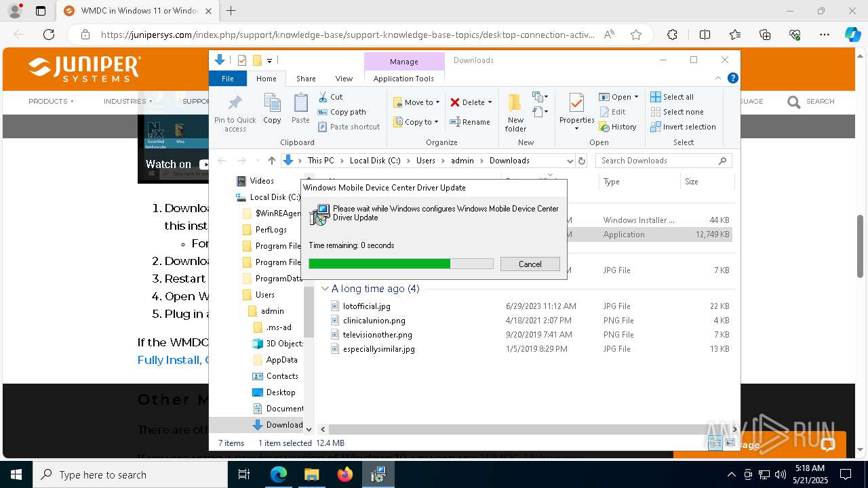
Task: Create a New folder
Action: (515, 113)
